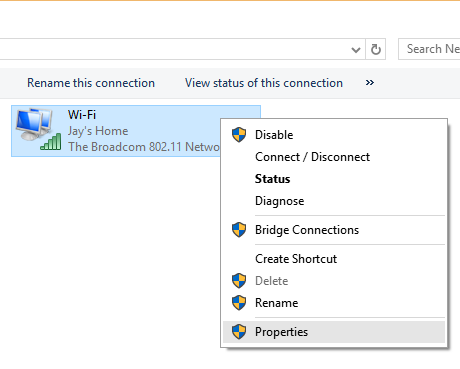Click shield icon next to Properties
This screenshot has width=460, height=369.
pyautogui.click(x=239, y=332)
